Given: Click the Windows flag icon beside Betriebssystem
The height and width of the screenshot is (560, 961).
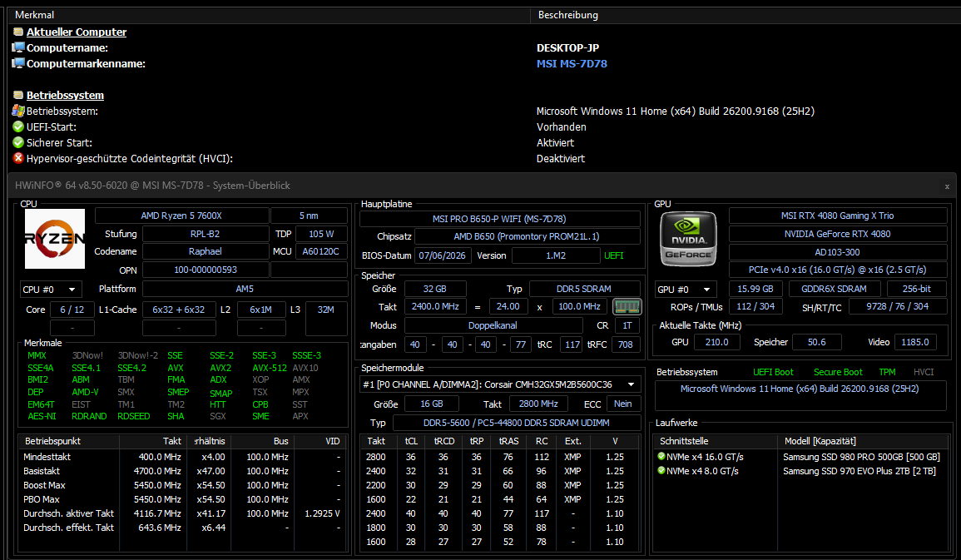Looking at the screenshot, I should click(18, 111).
